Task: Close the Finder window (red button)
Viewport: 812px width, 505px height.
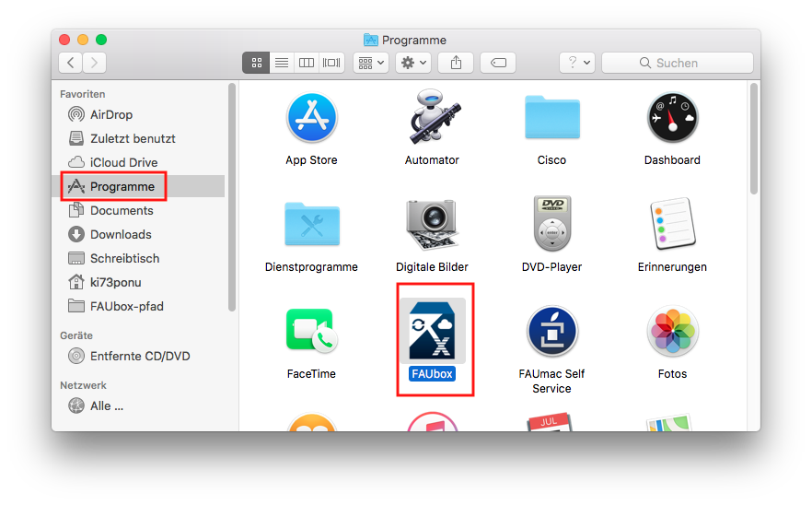Action: pos(64,40)
